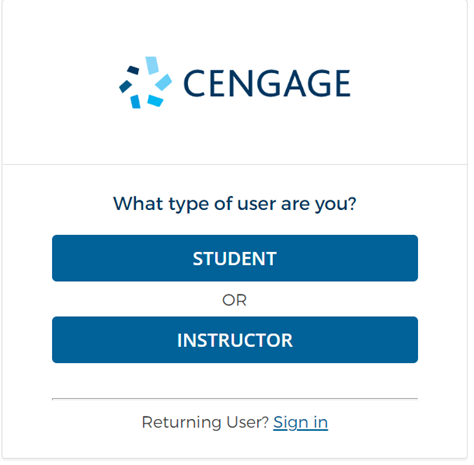Click the light blue right diamond logo shard
This screenshot has height=465, width=474.
click(163, 82)
